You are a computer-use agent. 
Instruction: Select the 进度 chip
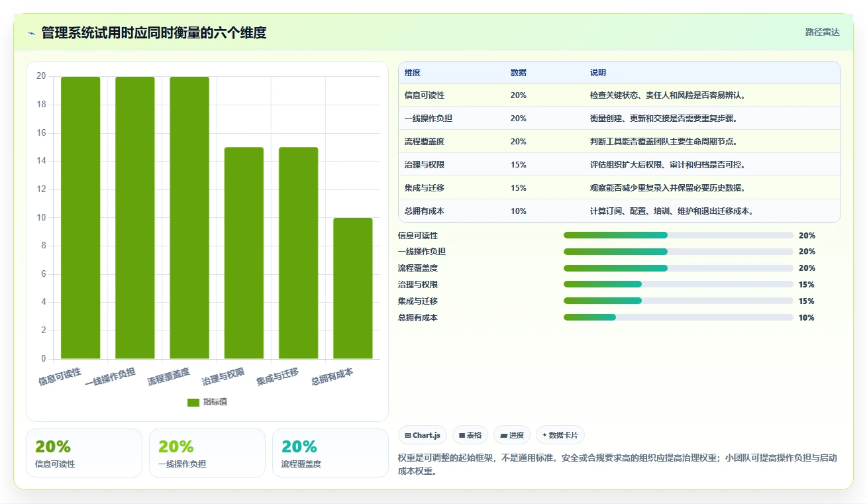pos(512,435)
